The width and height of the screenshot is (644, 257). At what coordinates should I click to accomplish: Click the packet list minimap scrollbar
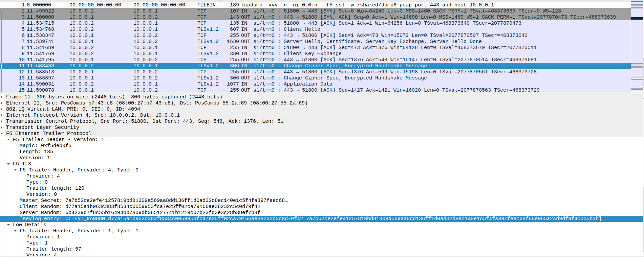click(637, 47)
